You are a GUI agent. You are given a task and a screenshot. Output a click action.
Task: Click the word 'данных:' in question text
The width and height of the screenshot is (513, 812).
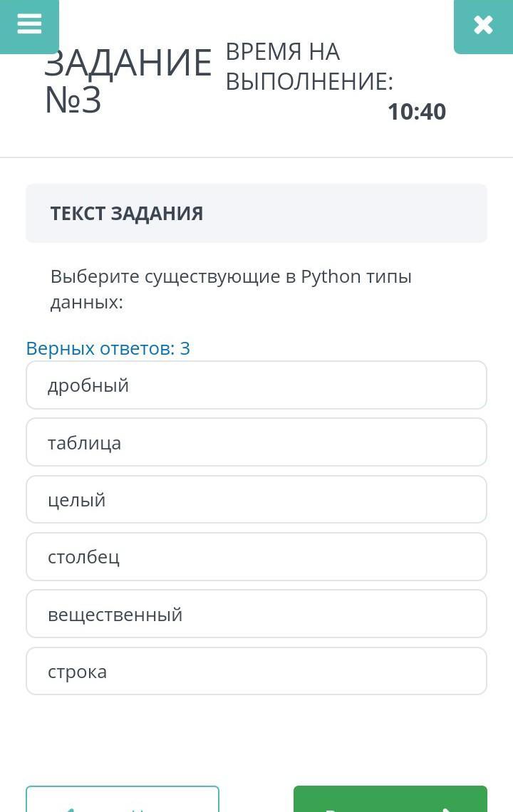coord(87,302)
